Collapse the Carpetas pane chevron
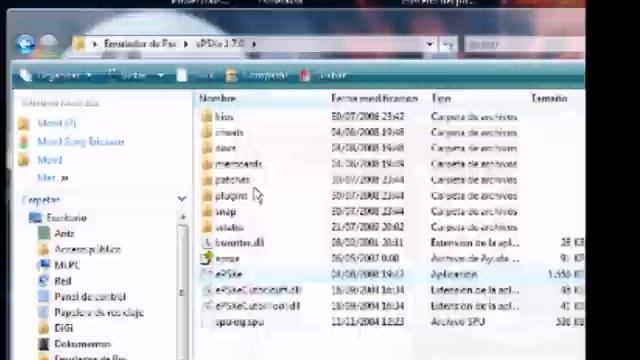 tap(182, 199)
